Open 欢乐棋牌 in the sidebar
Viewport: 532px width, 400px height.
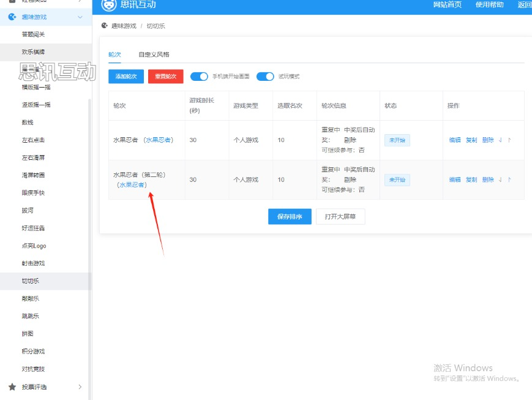click(33, 52)
